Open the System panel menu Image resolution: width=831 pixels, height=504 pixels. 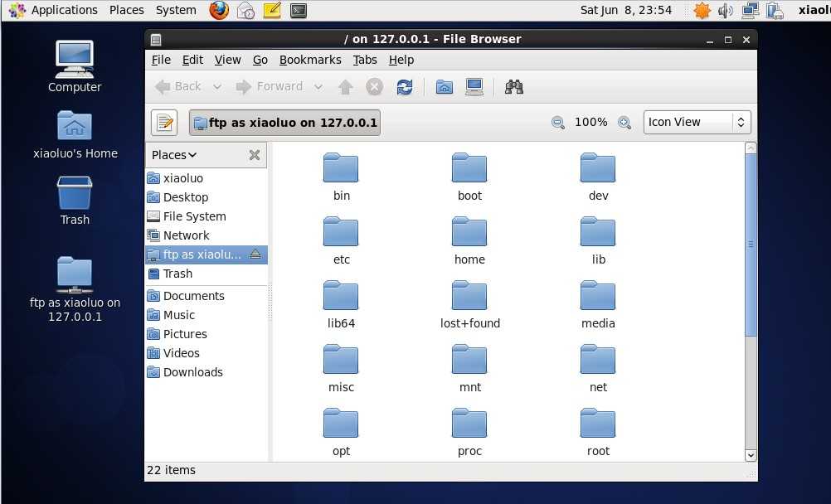[x=176, y=10]
